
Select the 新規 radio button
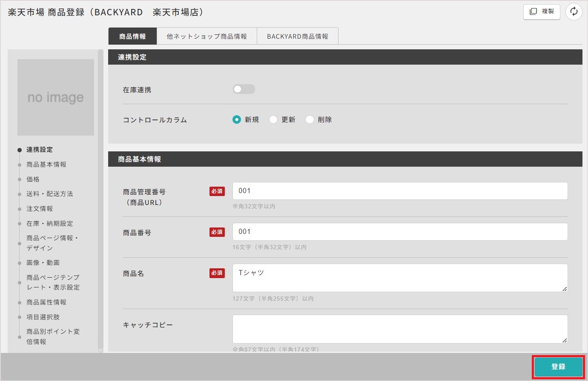[x=237, y=119]
